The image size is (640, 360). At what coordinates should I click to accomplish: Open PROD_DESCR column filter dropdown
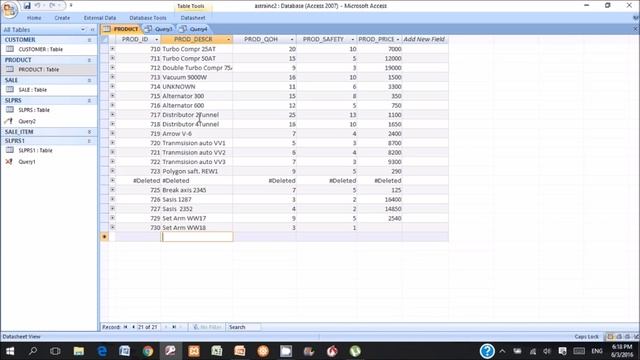pyautogui.click(x=229, y=40)
